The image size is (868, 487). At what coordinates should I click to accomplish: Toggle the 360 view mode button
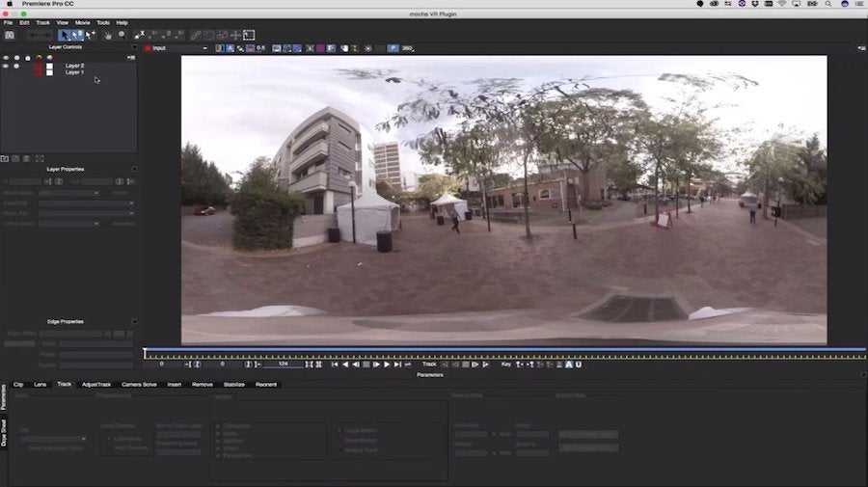pyautogui.click(x=407, y=48)
